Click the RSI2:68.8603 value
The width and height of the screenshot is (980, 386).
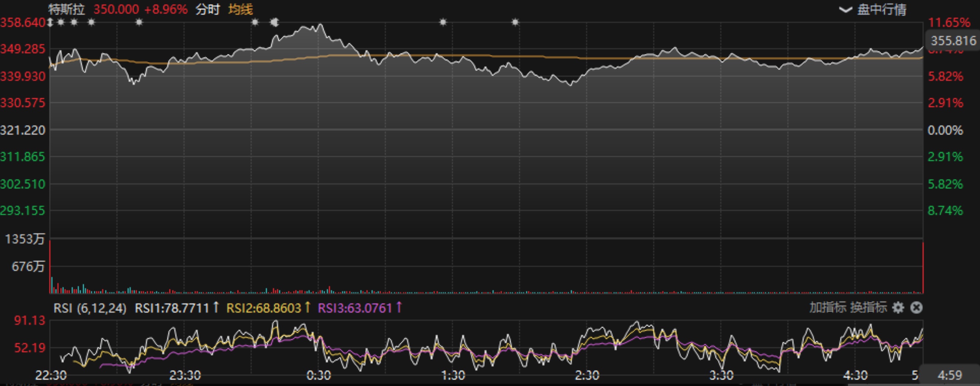[264, 308]
